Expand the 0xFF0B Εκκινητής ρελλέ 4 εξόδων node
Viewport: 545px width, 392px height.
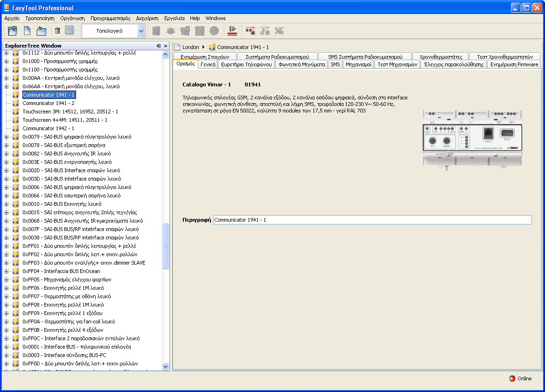coord(6,330)
